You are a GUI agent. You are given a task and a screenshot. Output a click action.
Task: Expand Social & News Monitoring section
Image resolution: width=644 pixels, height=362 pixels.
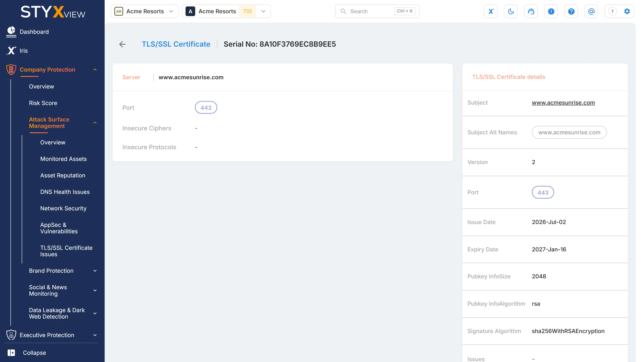coord(63,290)
